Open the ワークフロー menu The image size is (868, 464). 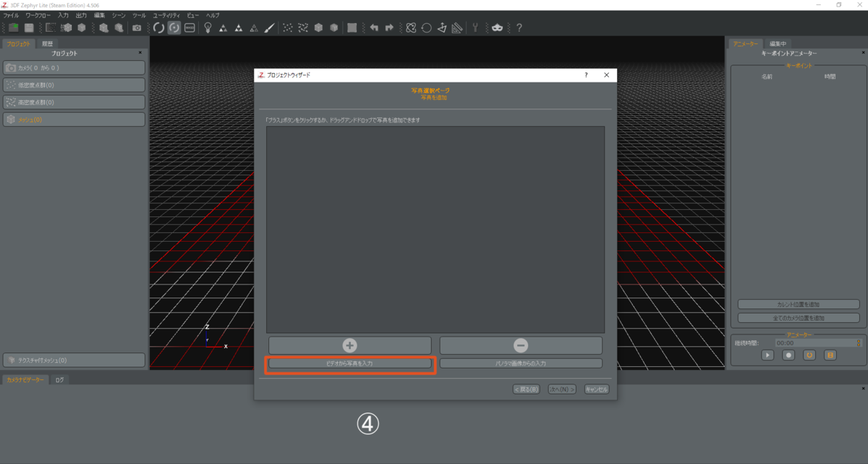tap(38, 15)
